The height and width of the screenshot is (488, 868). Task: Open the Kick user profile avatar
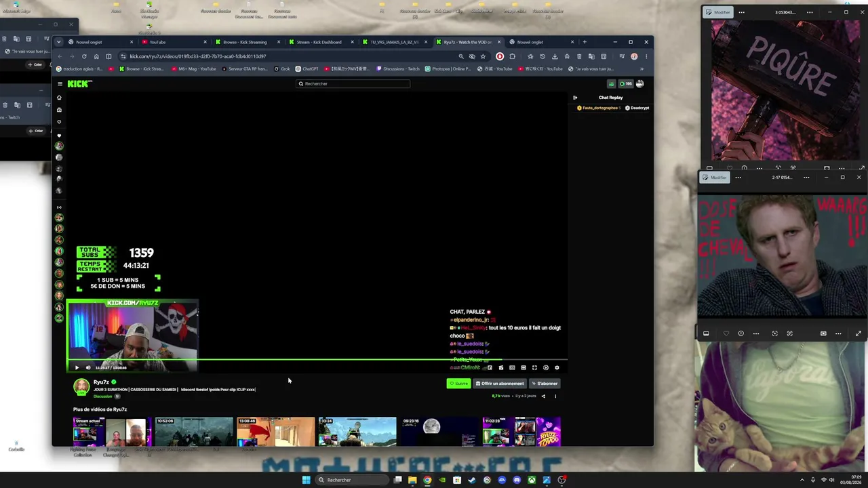coord(639,84)
